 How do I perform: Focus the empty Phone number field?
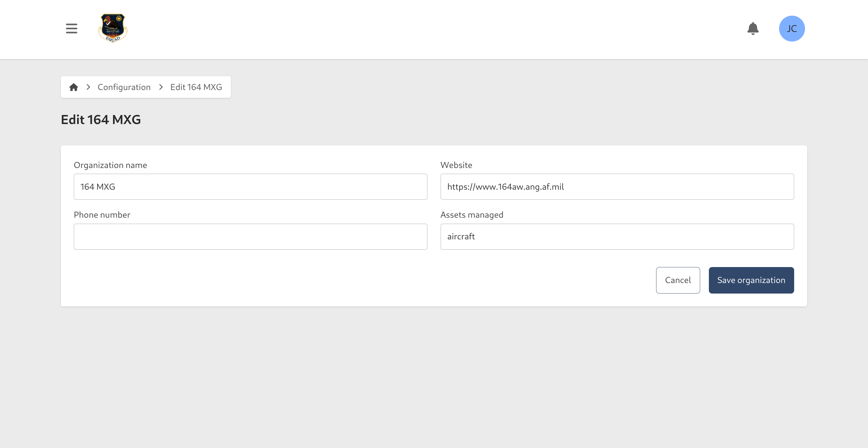point(250,236)
